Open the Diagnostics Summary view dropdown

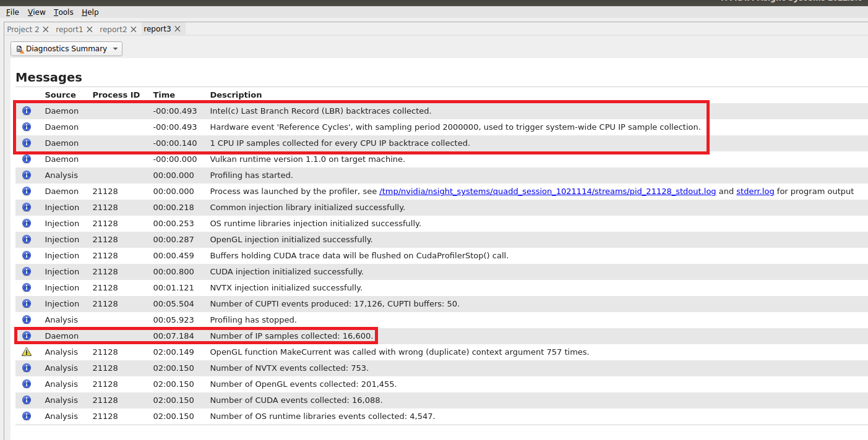(114, 48)
